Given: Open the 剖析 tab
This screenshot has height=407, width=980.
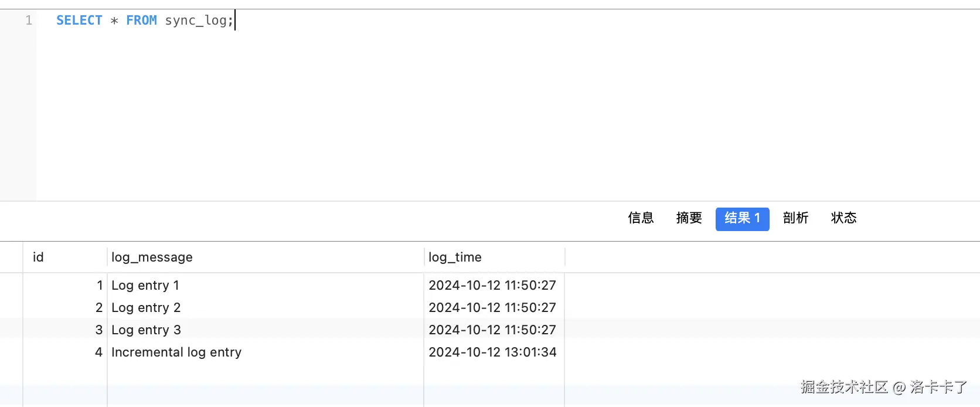Looking at the screenshot, I should (795, 218).
